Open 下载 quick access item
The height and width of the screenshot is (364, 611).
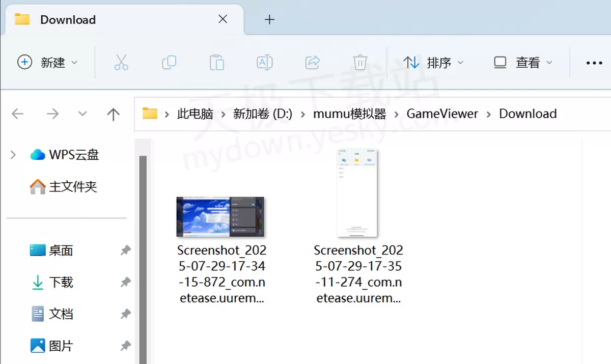click(52, 282)
